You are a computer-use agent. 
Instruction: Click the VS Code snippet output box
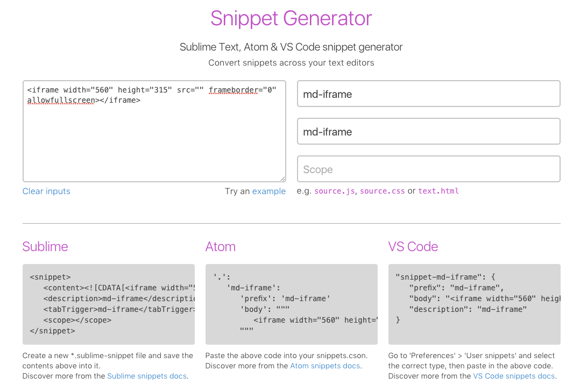(474, 304)
